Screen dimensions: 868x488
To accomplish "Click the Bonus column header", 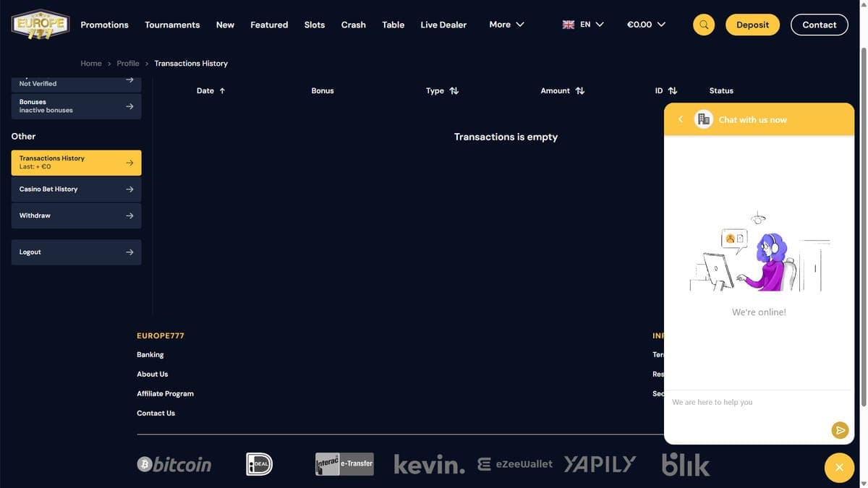I will [x=323, y=91].
